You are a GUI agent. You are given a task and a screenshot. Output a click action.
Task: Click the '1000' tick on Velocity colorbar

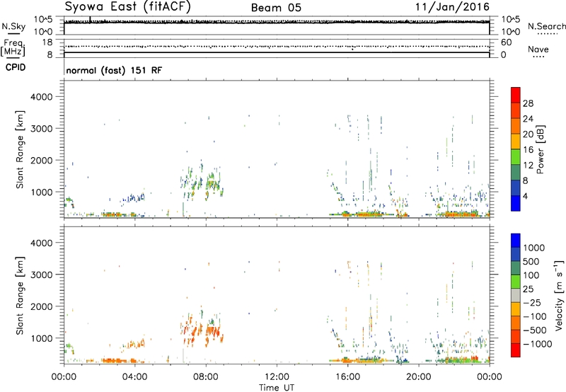[x=534, y=248]
